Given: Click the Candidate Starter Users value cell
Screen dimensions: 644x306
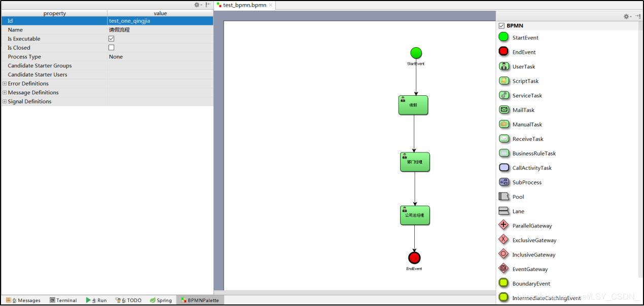Looking at the screenshot, I should [x=160, y=74].
